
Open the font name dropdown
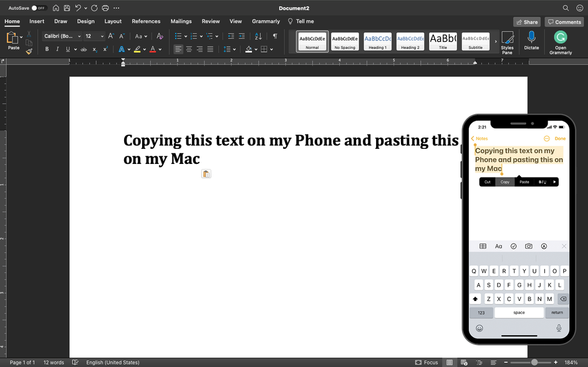click(x=79, y=36)
